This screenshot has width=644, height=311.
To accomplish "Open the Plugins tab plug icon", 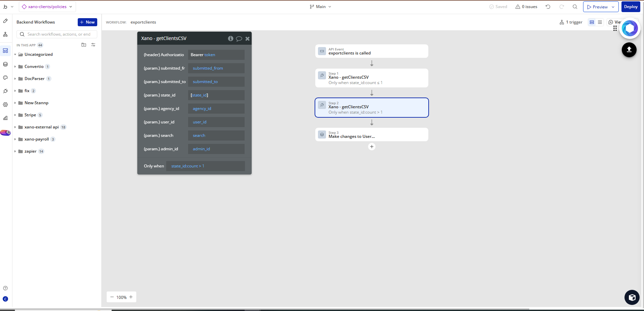I will click(x=5, y=91).
